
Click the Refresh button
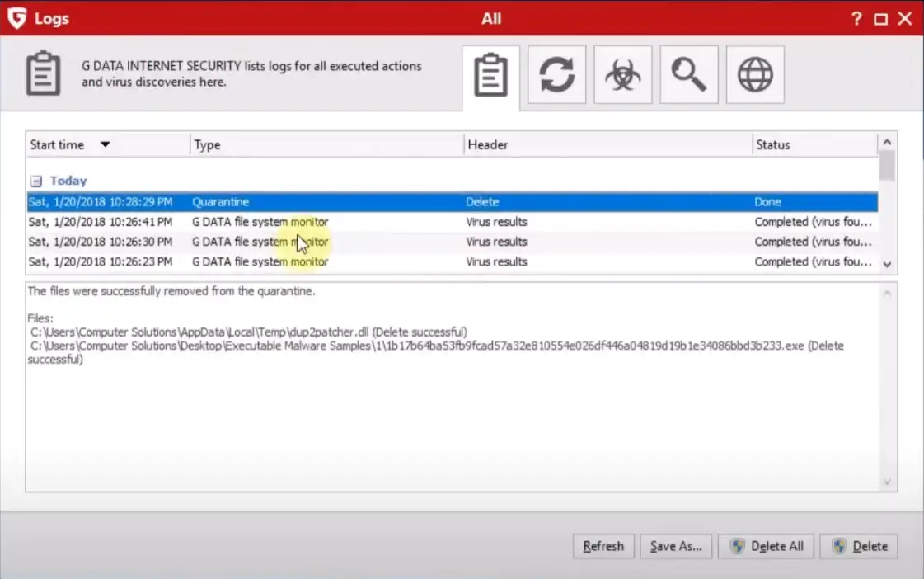[603, 546]
